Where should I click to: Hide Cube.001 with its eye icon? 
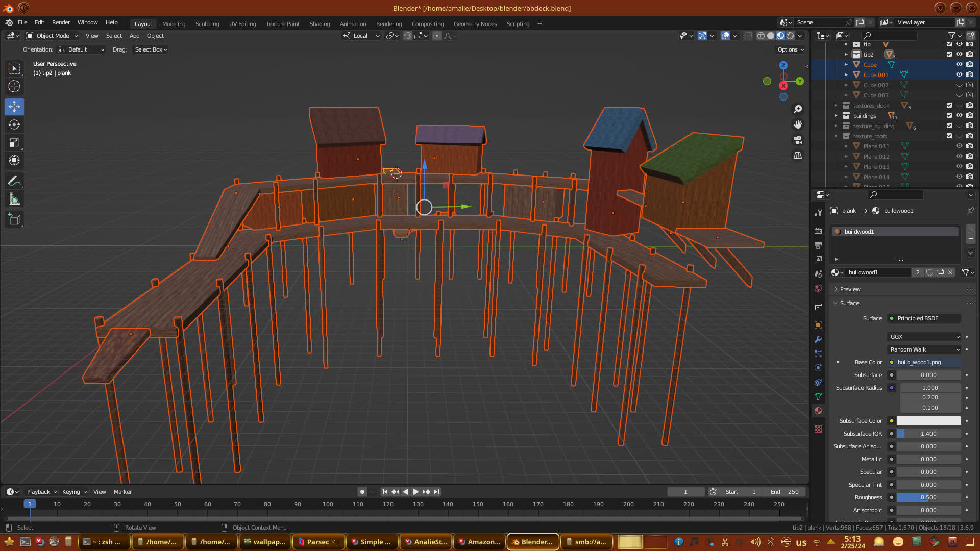click(959, 74)
